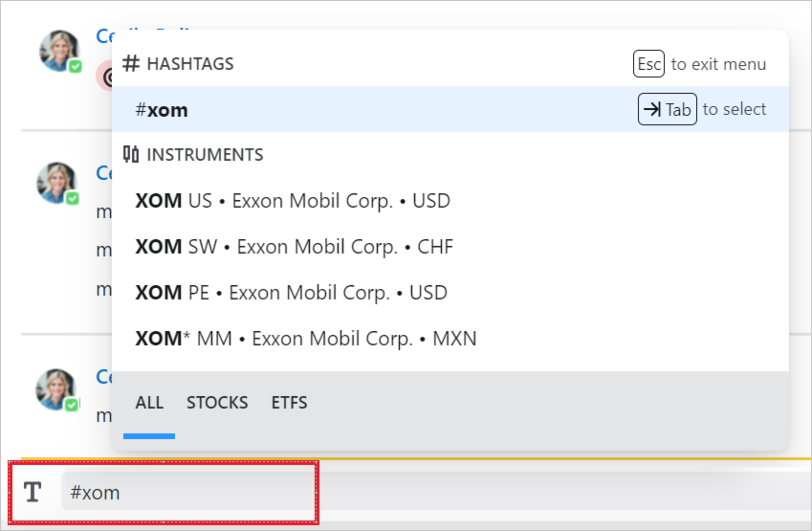This screenshot has height=531, width=812.
Task: Select the #xom hashtag suggestion
Action: click(450, 109)
